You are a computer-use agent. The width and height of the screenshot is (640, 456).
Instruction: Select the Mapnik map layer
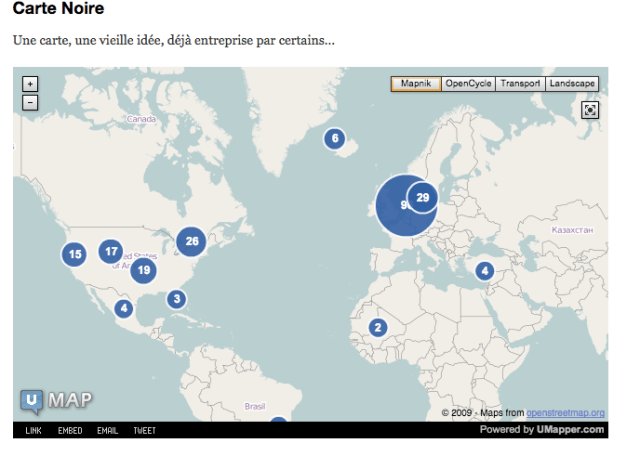pos(416,84)
